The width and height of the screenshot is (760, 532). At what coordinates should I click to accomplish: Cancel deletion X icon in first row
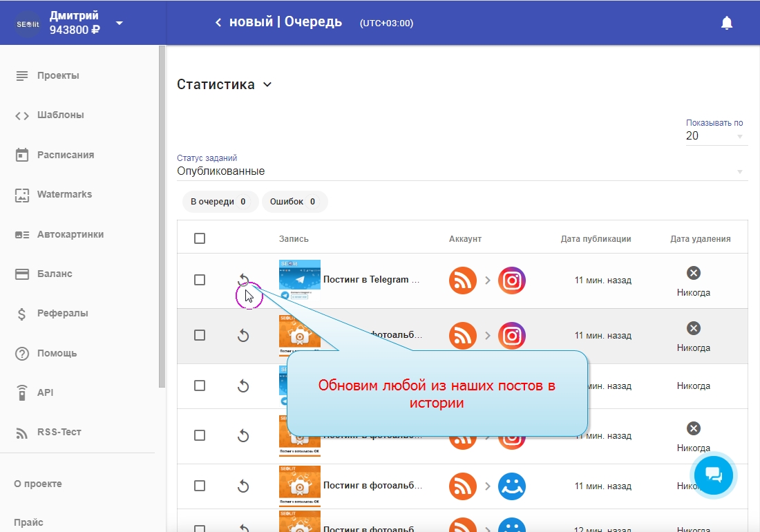click(694, 273)
